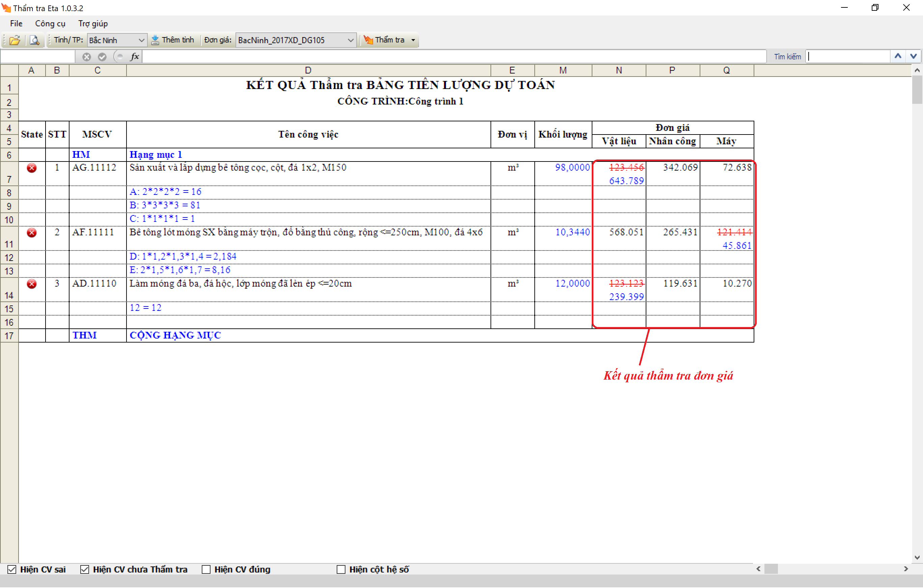The image size is (923, 588).
Task: Click the Thẩm tra button
Action: pyautogui.click(x=385, y=40)
